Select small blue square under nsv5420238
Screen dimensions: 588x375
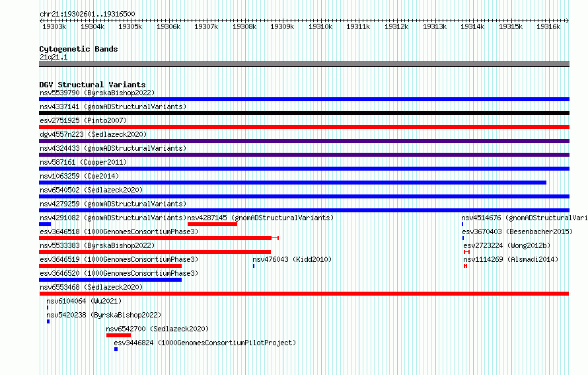click(x=48, y=321)
